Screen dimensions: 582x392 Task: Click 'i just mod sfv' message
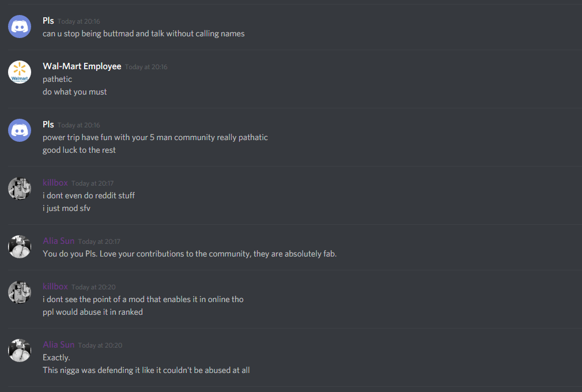point(66,208)
